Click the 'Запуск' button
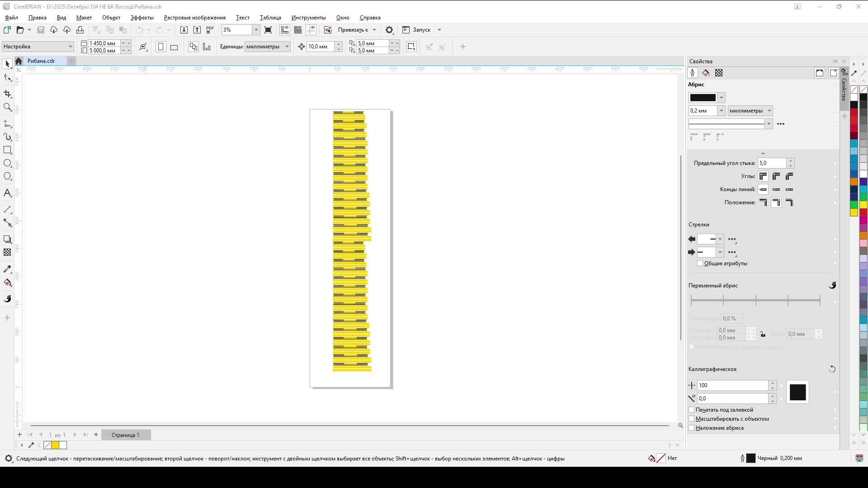 [420, 29]
